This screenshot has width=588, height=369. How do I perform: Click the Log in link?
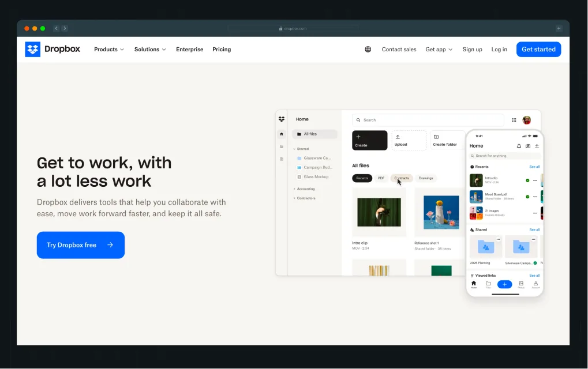[499, 50]
